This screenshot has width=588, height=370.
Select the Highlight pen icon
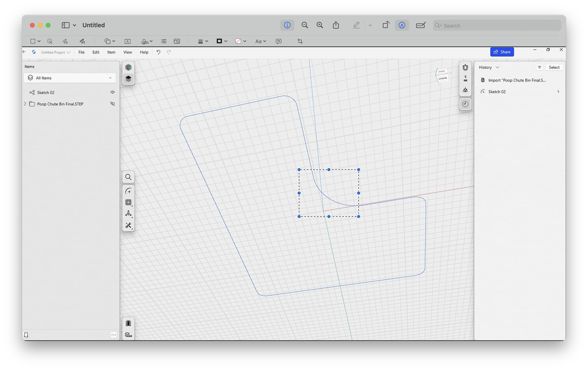(356, 25)
